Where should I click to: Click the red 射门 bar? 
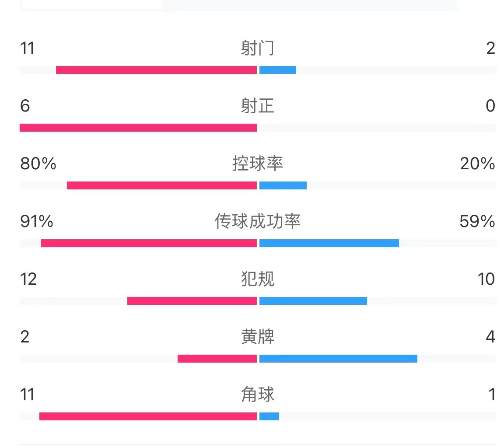[156, 70]
